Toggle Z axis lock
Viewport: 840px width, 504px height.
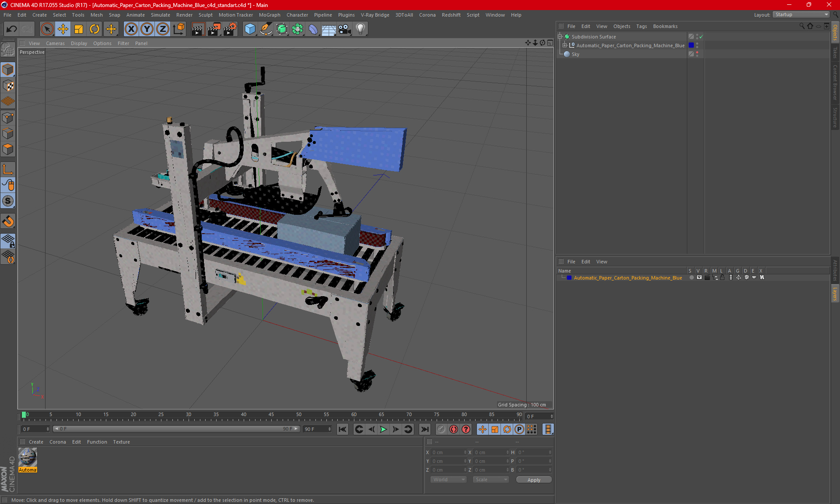point(163,29)
